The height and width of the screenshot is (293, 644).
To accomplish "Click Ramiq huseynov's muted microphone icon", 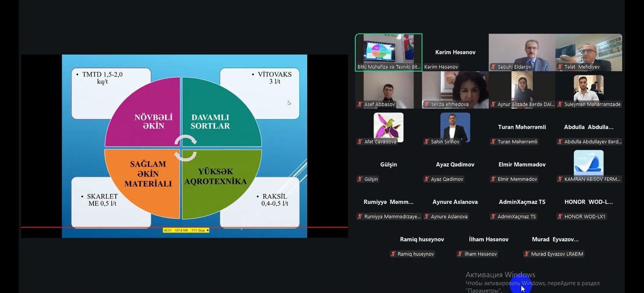I will (393, 254).
